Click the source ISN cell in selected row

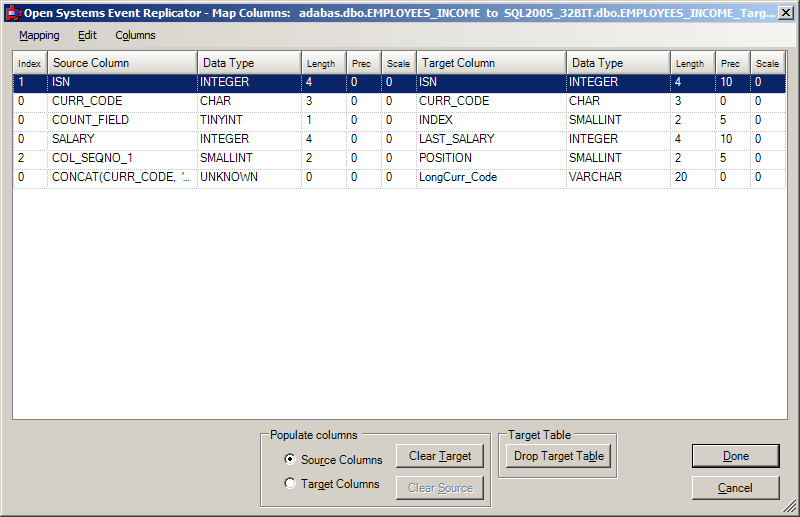coord(122,82)
